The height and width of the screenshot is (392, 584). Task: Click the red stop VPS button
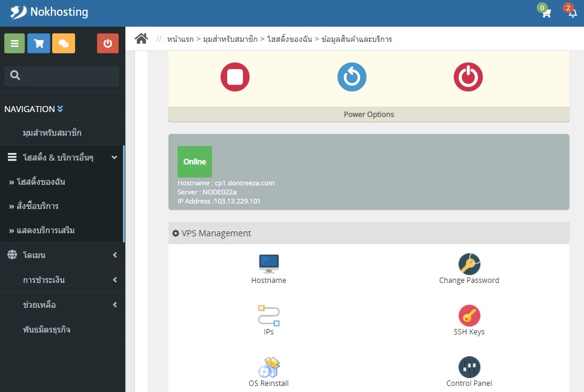[x=235, y=77]
